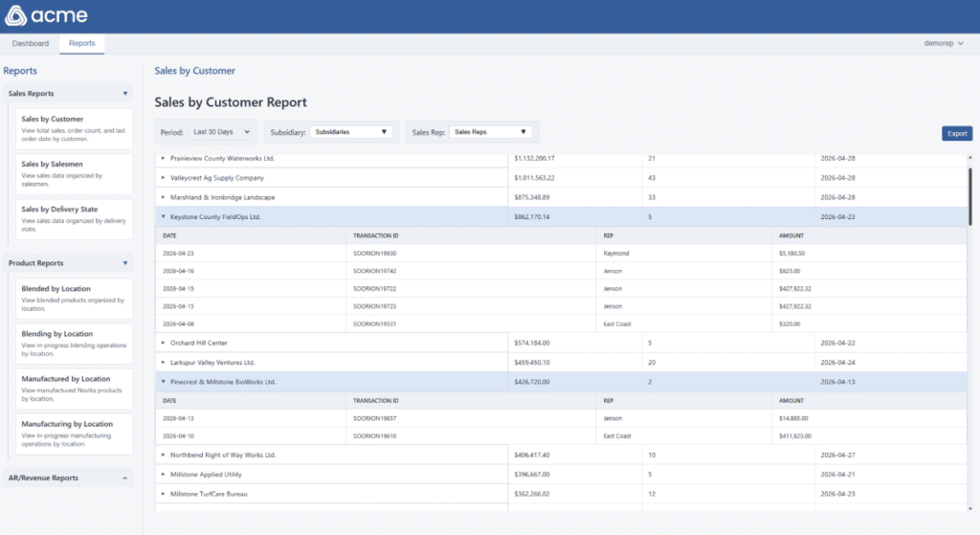Image resolution: width=980 pixels, height=535 pixels.
Task: Click the $426,720.00 Pinecrest total
Action: 532,382
